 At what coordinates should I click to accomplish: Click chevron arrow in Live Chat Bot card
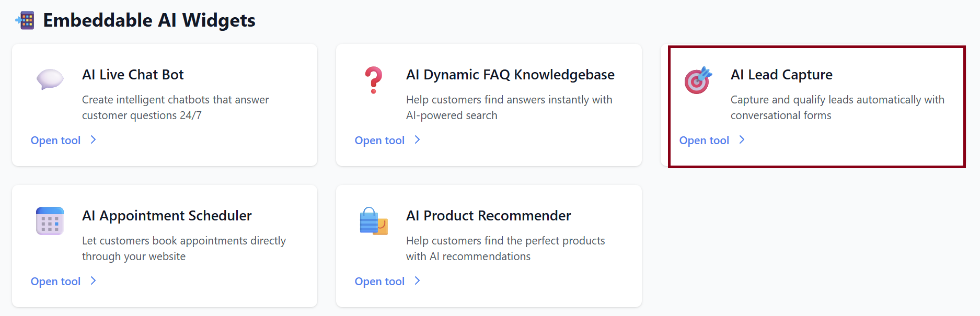point(93,140)
